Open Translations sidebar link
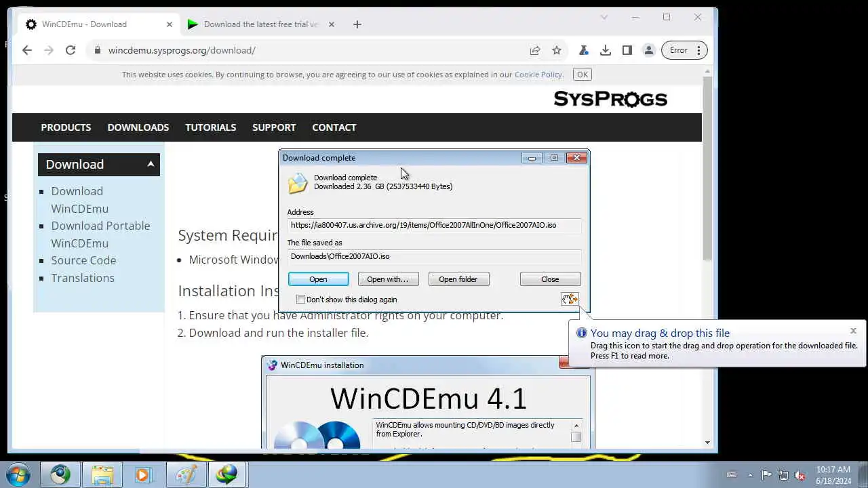The width and height of the screenshot is (868, 488). pos(83,278)
